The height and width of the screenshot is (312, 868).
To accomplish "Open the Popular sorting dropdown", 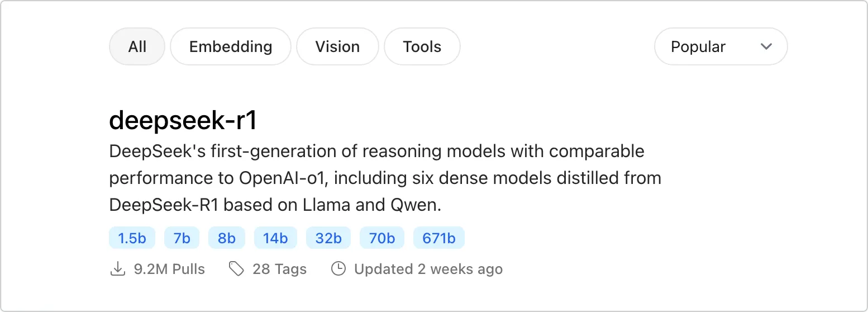I will point(721,47).
